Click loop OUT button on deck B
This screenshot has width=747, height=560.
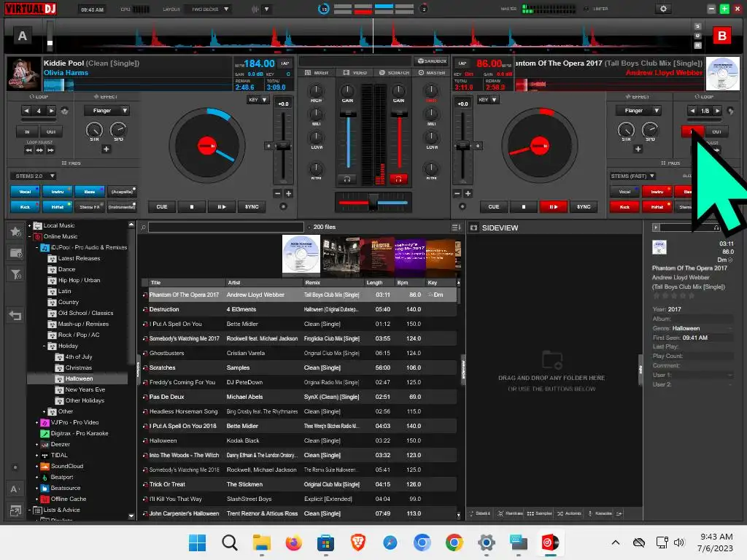coord(716,131)
